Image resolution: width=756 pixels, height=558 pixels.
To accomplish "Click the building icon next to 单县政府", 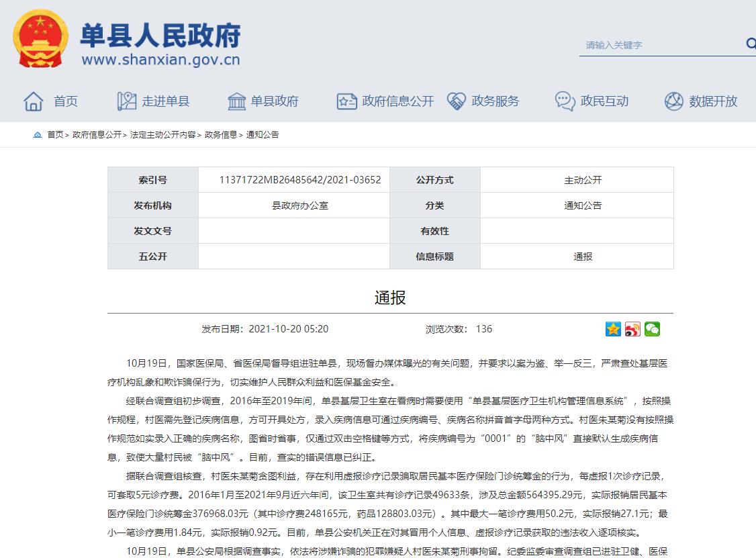I will [x=236, y=101].
